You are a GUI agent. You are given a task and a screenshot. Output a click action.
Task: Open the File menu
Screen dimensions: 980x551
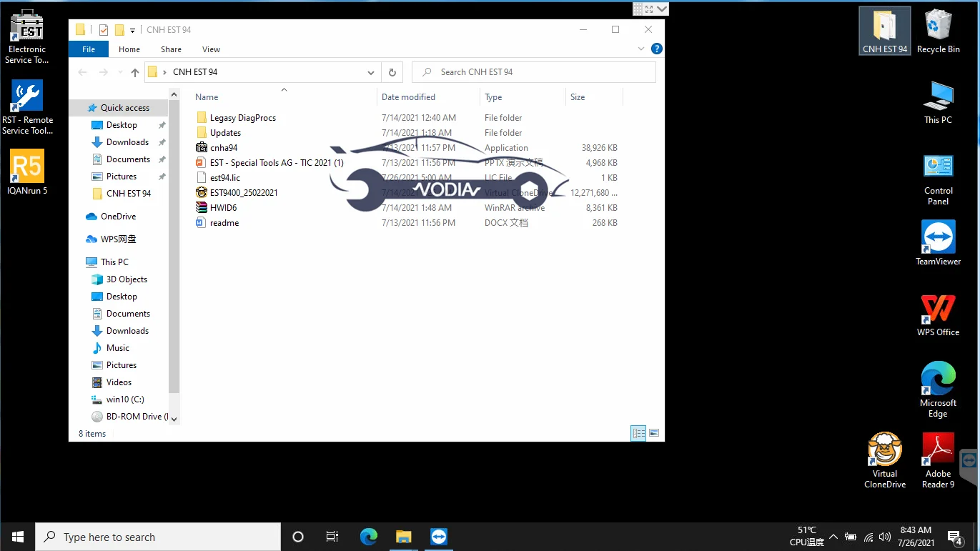click(89, 49)
